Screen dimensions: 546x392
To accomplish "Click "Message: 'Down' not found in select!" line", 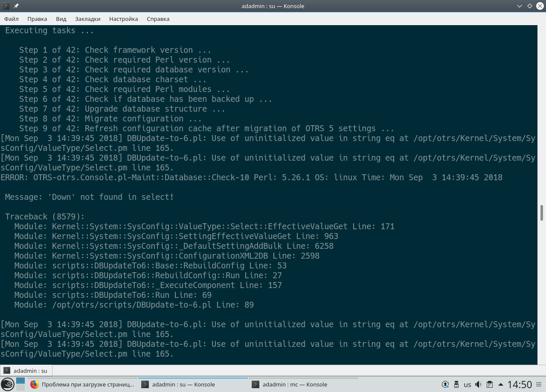I will click(x=90, y=197).
